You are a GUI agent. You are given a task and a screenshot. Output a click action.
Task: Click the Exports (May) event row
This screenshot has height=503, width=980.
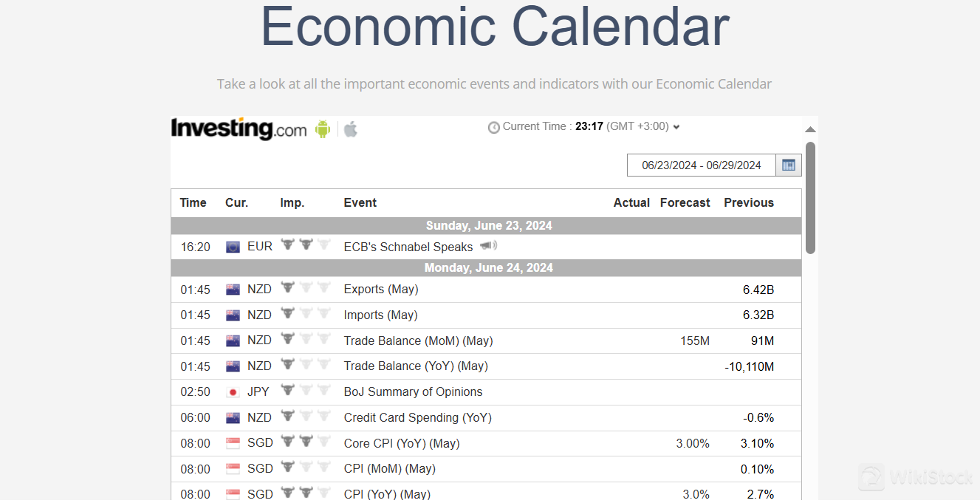click(380, 290)
